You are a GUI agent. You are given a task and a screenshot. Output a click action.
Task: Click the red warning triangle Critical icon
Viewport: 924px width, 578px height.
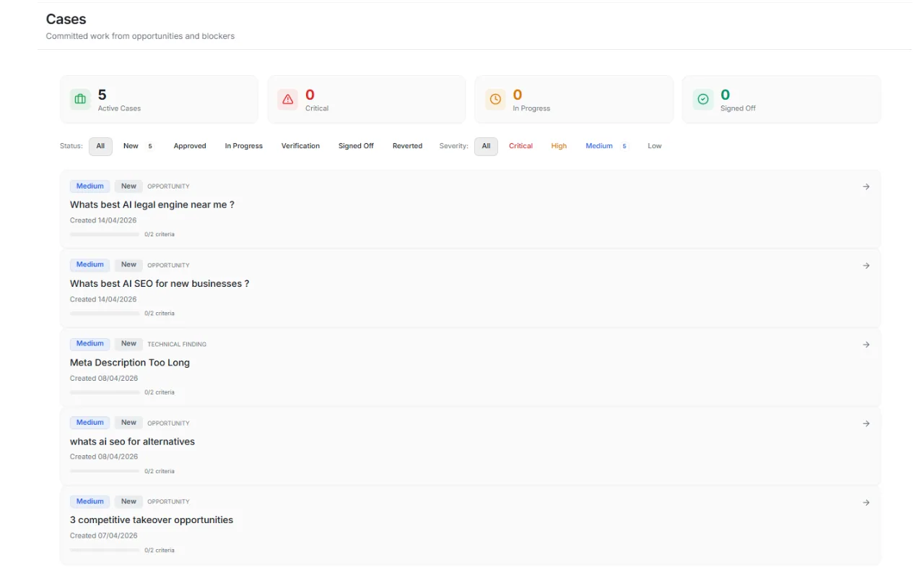[x=288, y=100]
